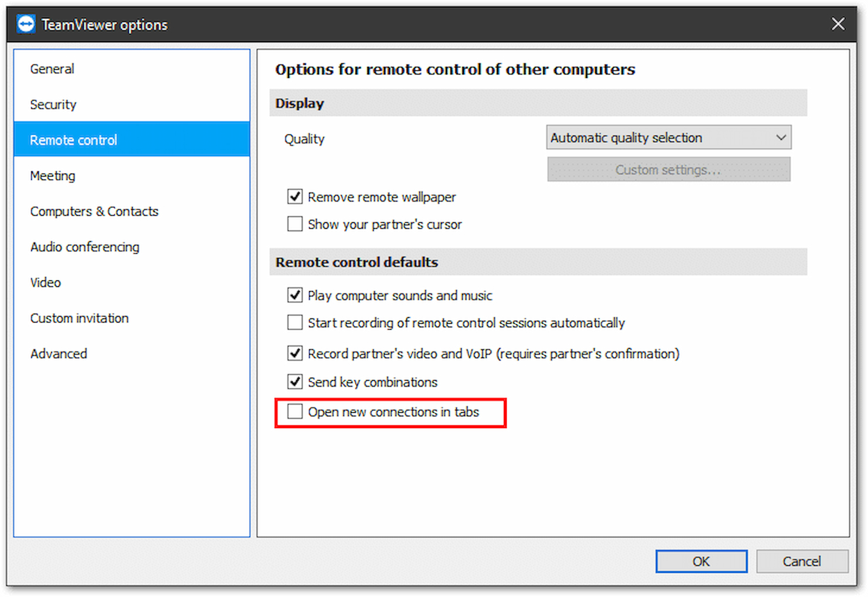Enable Show your partner's cursor
The width and height of the screenshot is (868, 597).
(295, 224)
